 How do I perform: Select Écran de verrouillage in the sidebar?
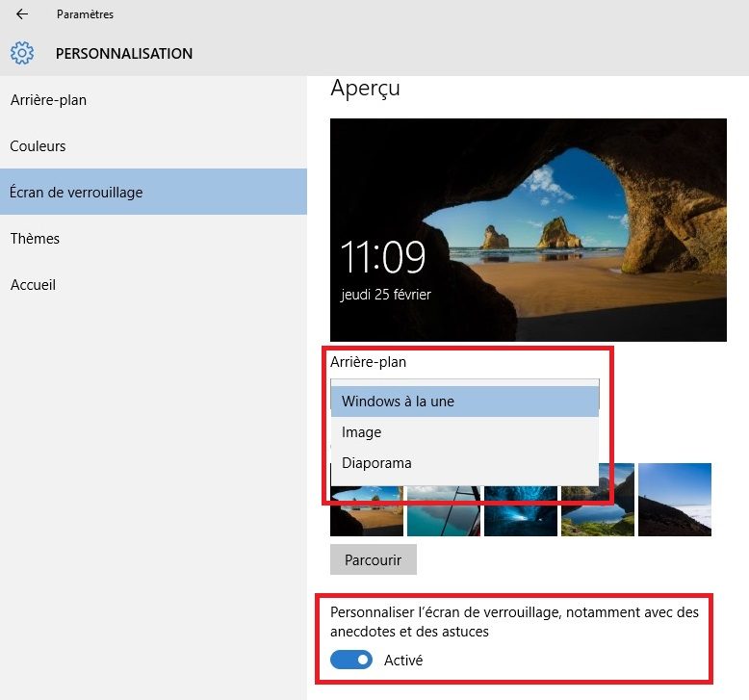(76, 193)
